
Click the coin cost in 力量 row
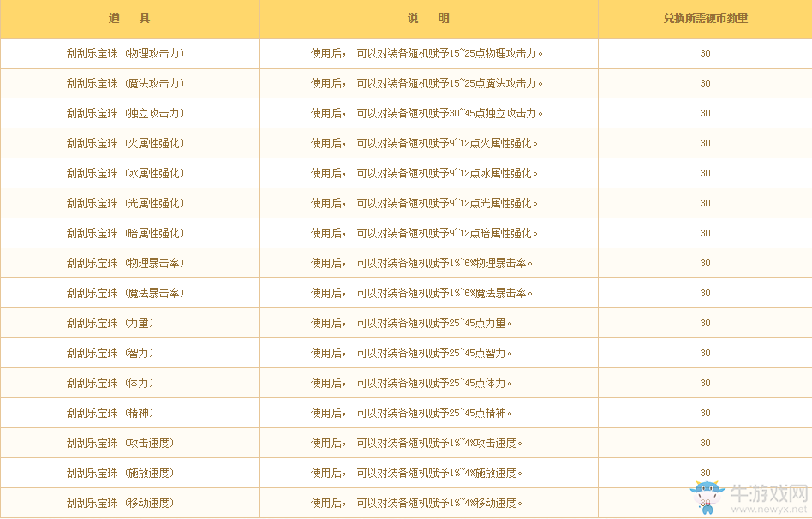click(x=705, y=323)
